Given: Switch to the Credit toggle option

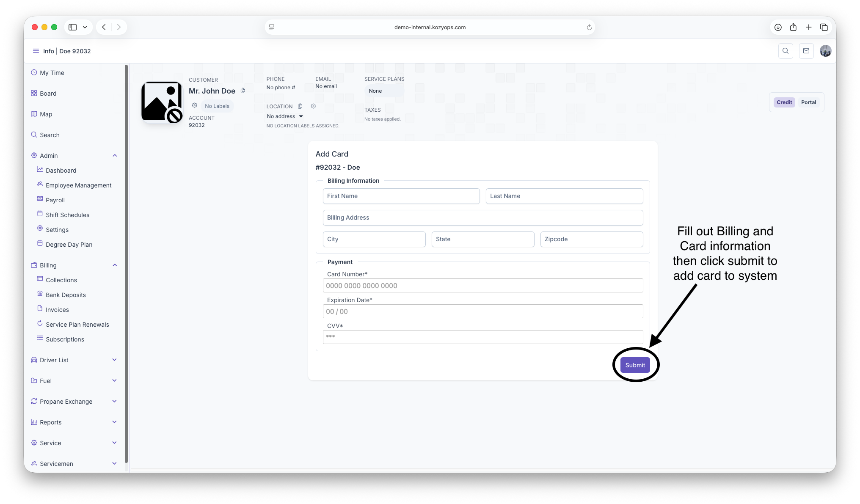Looking at the screenshot, I should tap(784, 102).
